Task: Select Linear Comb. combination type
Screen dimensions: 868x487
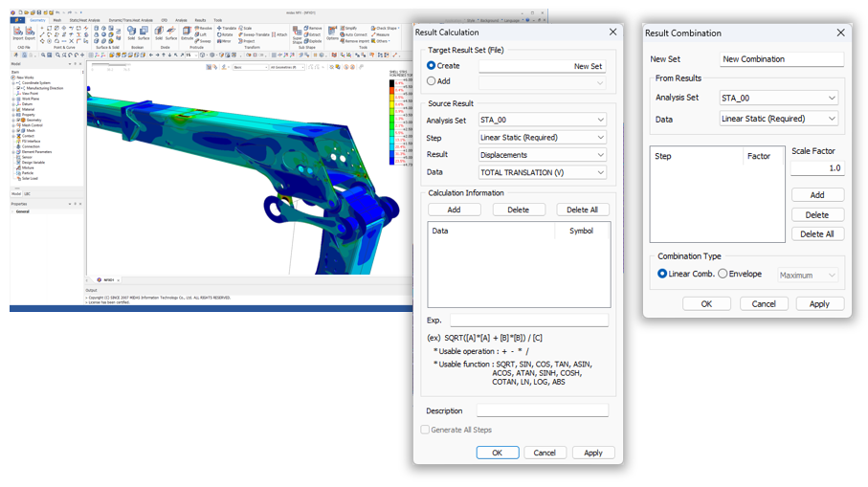Action: [x=662, y=274]
